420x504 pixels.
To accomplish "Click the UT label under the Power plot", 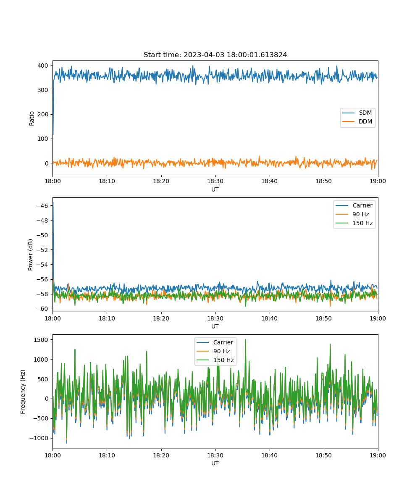I will [x=215, y=326].
